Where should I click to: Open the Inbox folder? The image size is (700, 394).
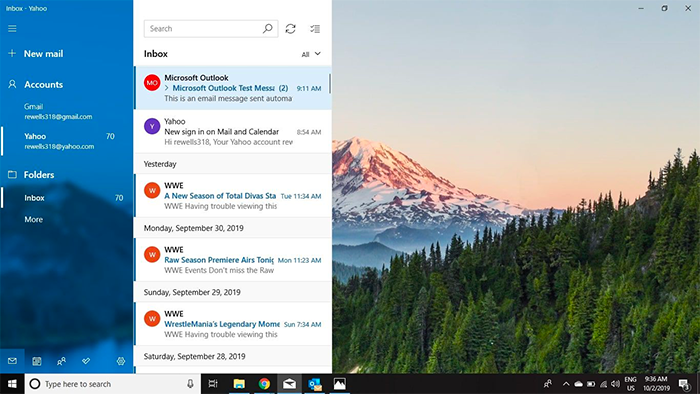(67, 198)
